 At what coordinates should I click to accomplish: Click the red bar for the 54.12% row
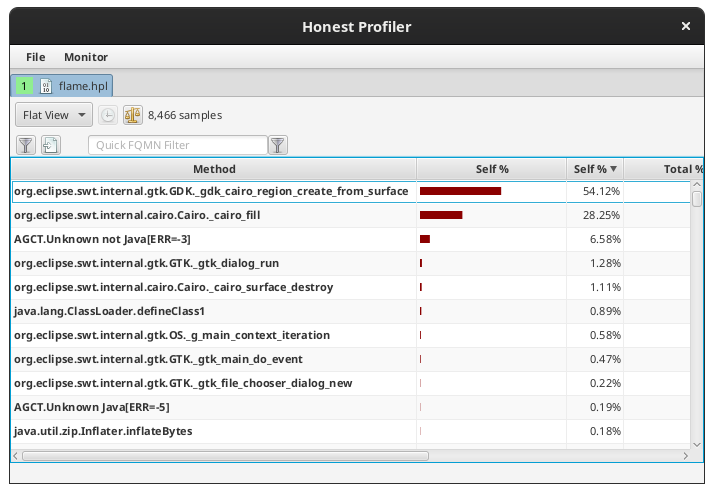[x=460, y=191]
